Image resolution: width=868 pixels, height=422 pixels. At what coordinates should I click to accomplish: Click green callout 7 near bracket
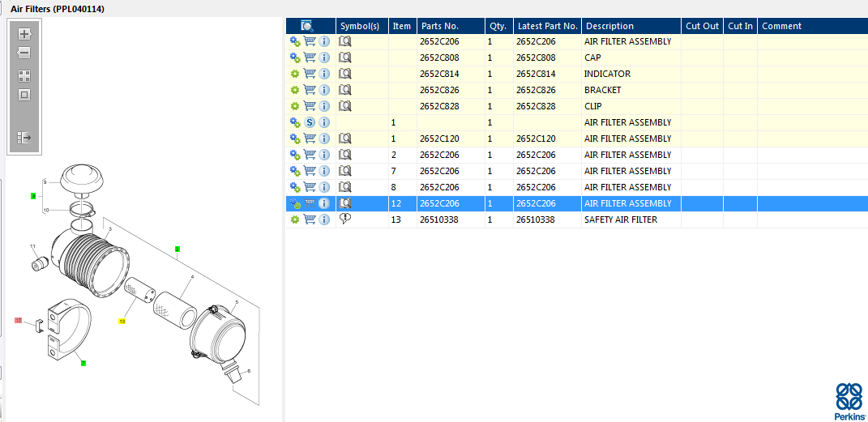(x=83, y=364)
